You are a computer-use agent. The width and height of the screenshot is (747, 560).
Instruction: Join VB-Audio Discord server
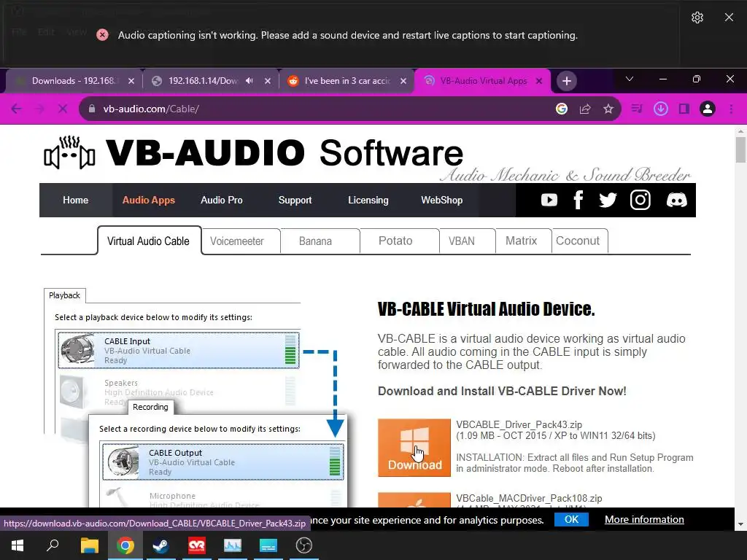676,200
